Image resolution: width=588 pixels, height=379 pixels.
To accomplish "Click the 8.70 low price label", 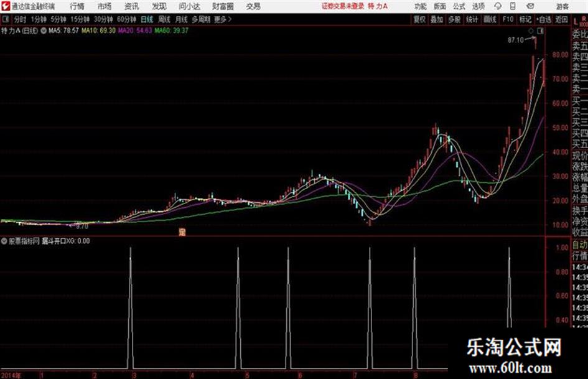I will point(82,227).
